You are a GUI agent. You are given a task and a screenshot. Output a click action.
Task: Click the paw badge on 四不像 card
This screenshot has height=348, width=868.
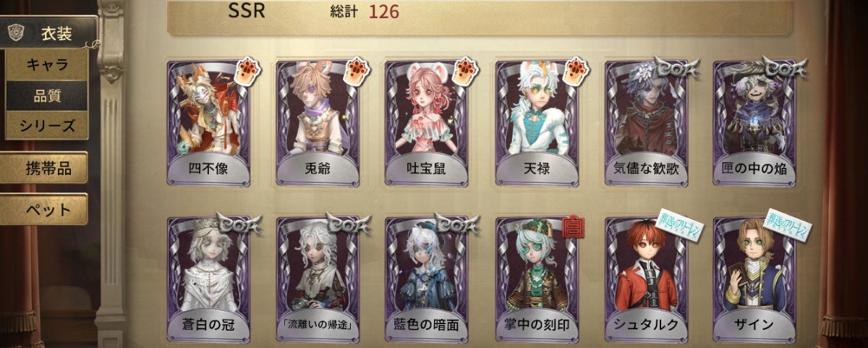[x=246, y=72]
